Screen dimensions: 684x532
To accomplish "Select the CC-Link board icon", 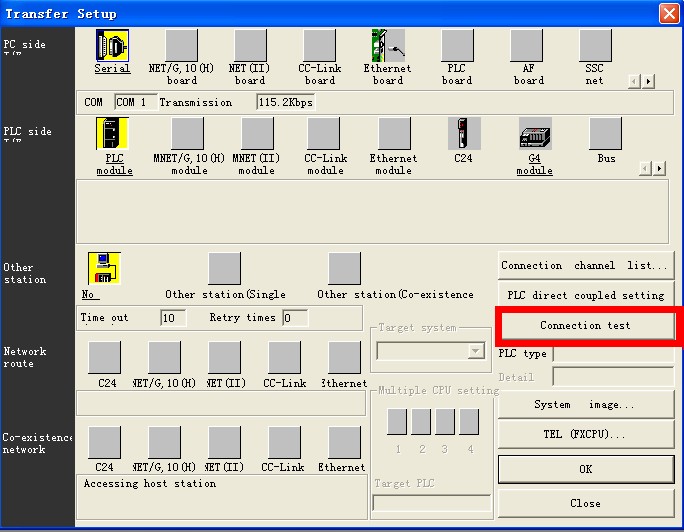I will tap(319, 46).
